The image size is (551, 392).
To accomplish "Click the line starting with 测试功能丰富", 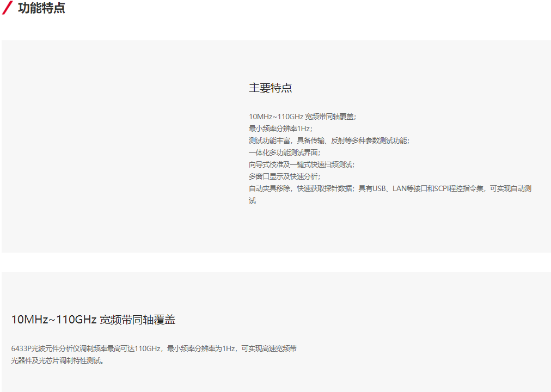I will [x=328, y=140].
